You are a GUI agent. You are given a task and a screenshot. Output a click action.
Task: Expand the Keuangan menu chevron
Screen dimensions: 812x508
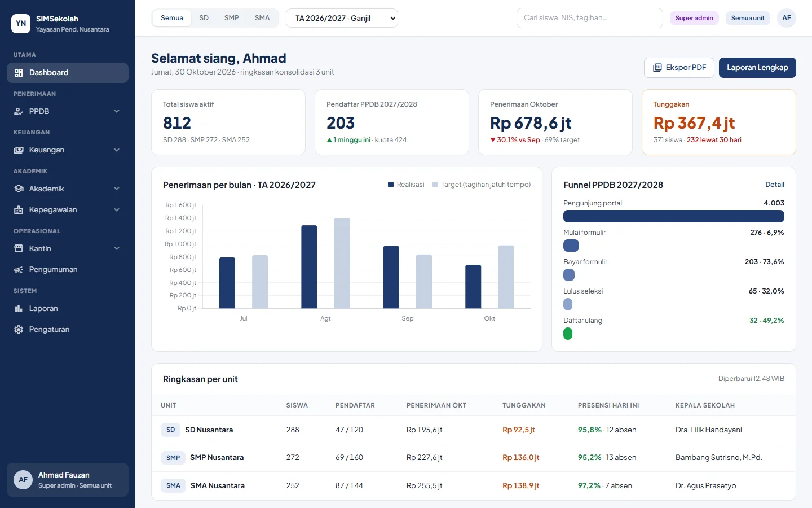click(x=117, y=150)
